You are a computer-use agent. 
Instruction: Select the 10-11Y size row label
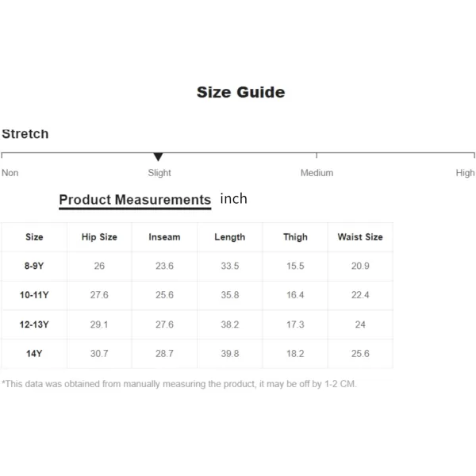pos(34,295)
